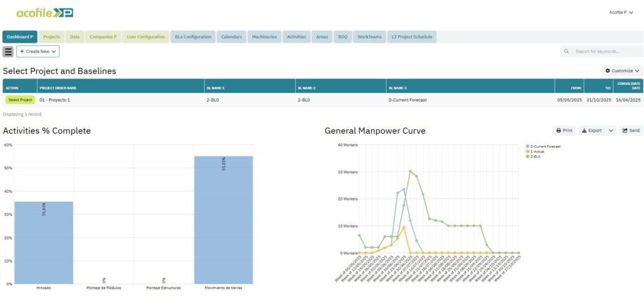
Task: Click the Export download button
Action: [x=591, y=131]
